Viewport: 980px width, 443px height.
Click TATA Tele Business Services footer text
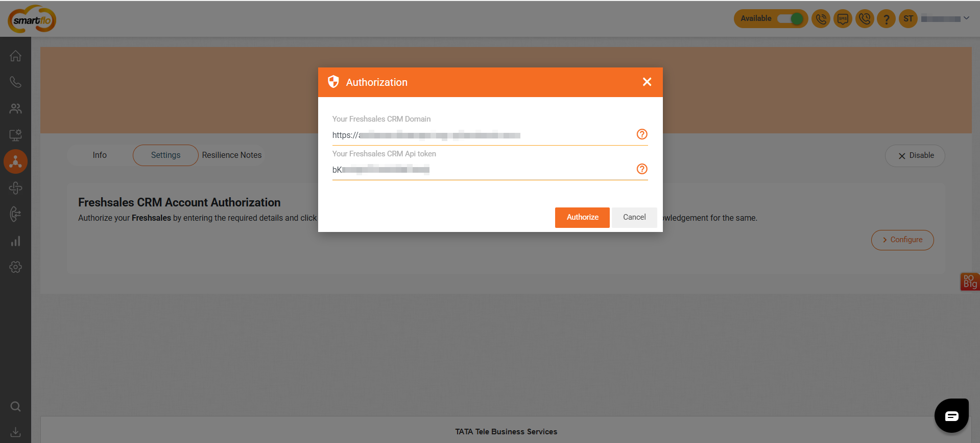pyautogui.click(x=506, y=432)
